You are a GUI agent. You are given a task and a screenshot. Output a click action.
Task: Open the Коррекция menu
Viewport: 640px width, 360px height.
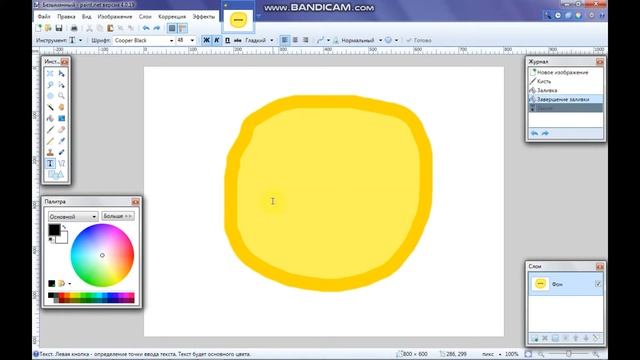pyautogui.click(x=172, y=17)
